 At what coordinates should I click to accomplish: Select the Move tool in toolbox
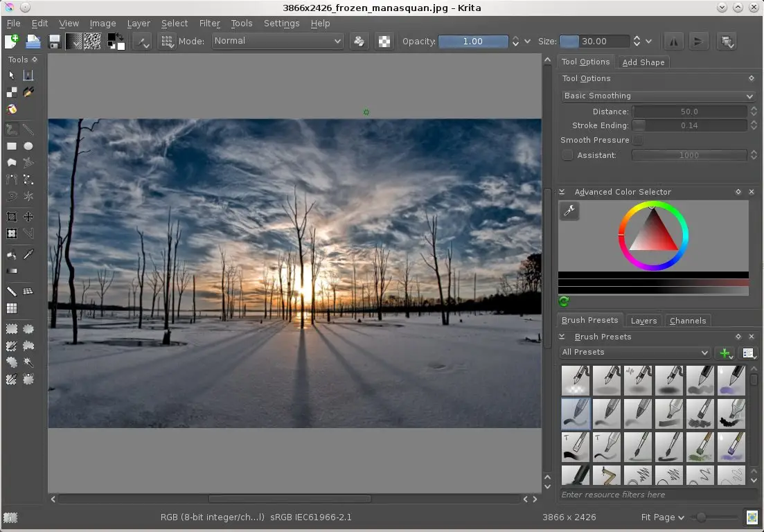pos(28,218)
